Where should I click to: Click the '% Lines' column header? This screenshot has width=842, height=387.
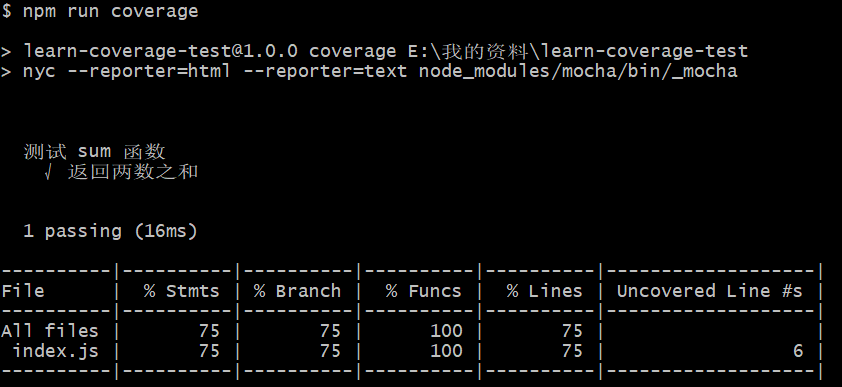tap(545, 291)
